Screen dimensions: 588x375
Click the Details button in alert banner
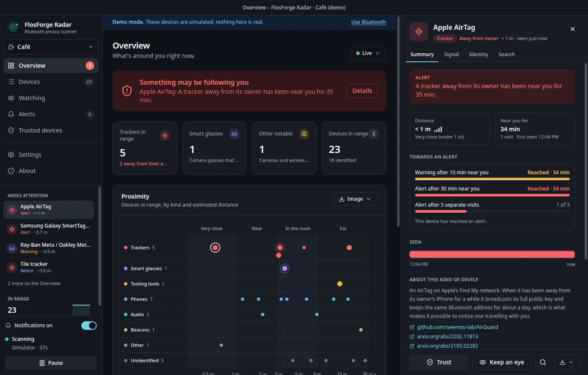pyautogui.click(x=362, y=91)
